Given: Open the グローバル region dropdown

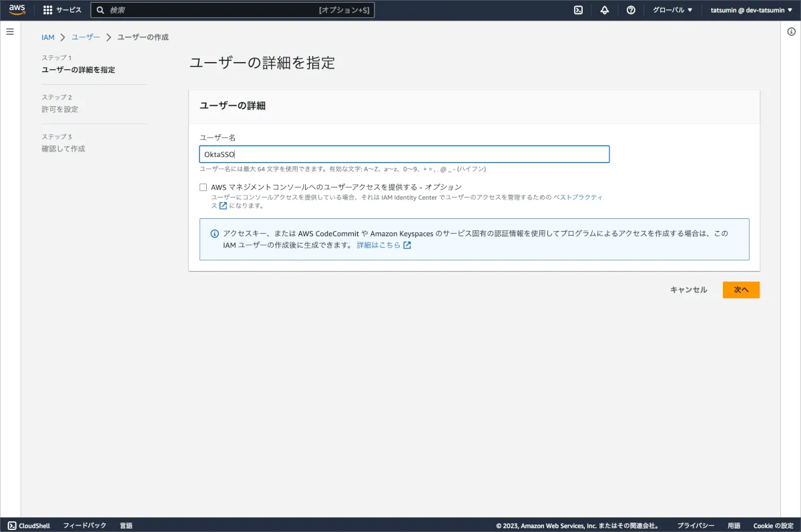Looking at the screenshot, I should pos(672,10).
